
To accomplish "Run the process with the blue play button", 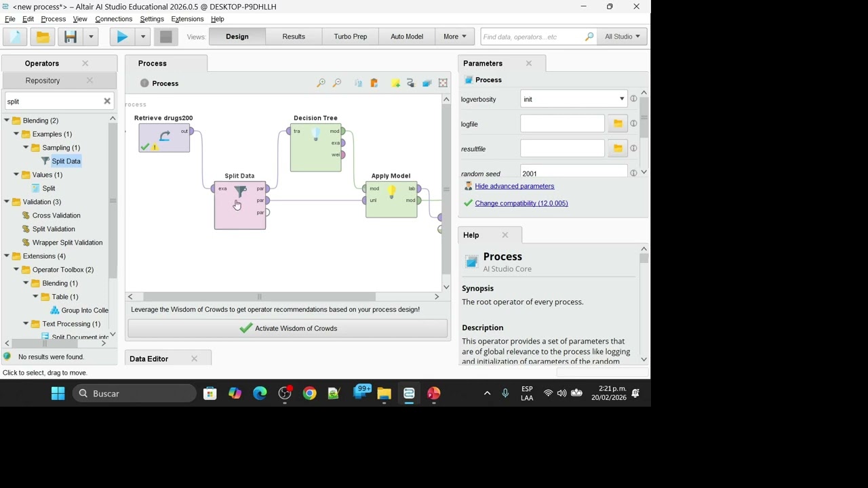I will 122,37.
